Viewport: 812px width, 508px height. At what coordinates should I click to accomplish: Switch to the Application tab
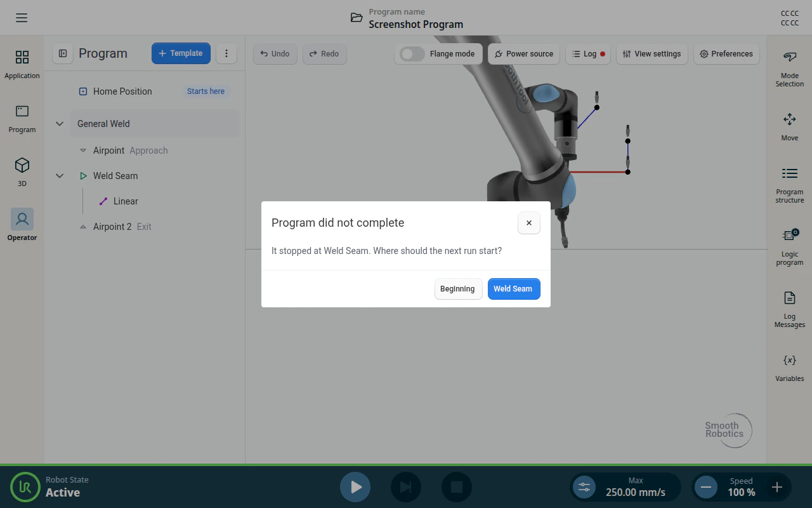pos(22,63)
